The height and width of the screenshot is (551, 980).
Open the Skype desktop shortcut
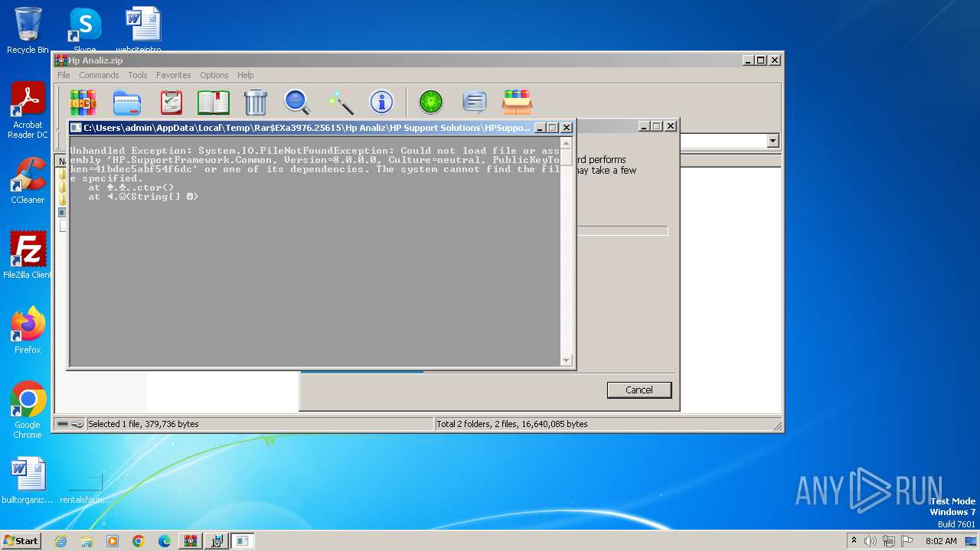coord(84,31)
